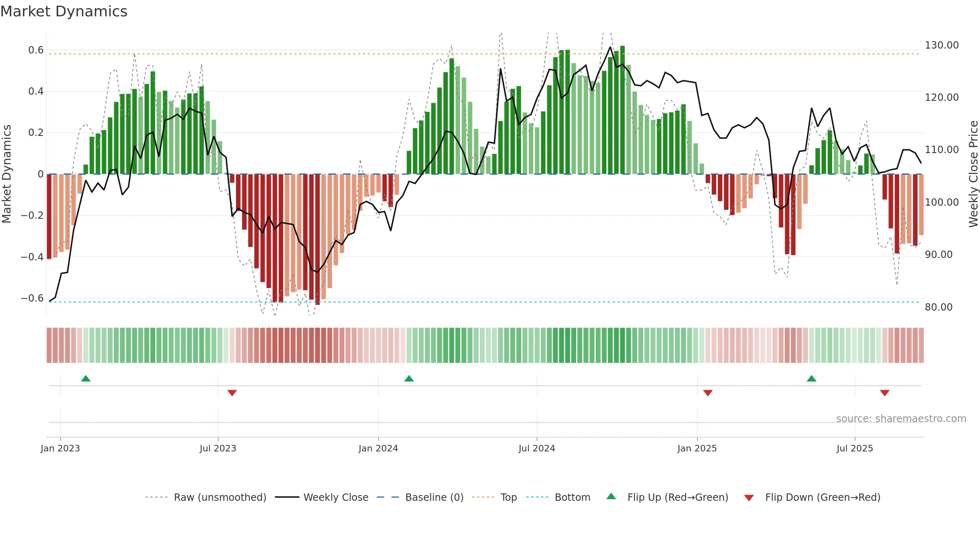Click the 100.00 price axis label

942,202
